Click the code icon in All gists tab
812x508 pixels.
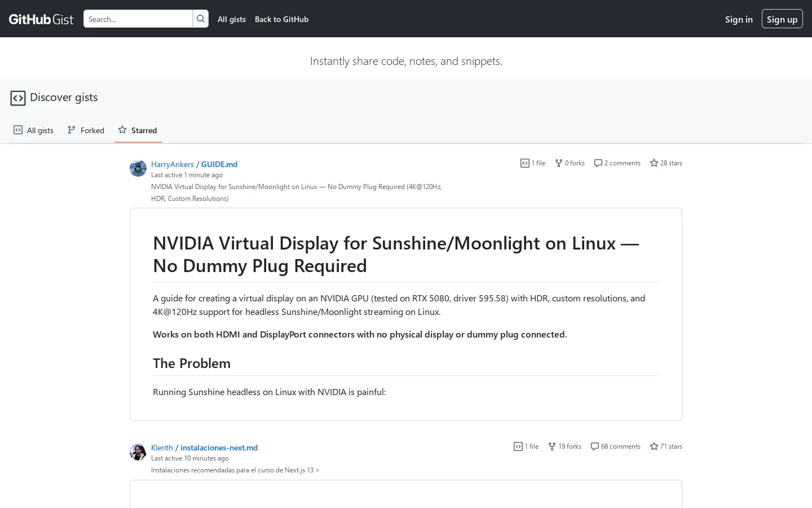tap(18, 130)
